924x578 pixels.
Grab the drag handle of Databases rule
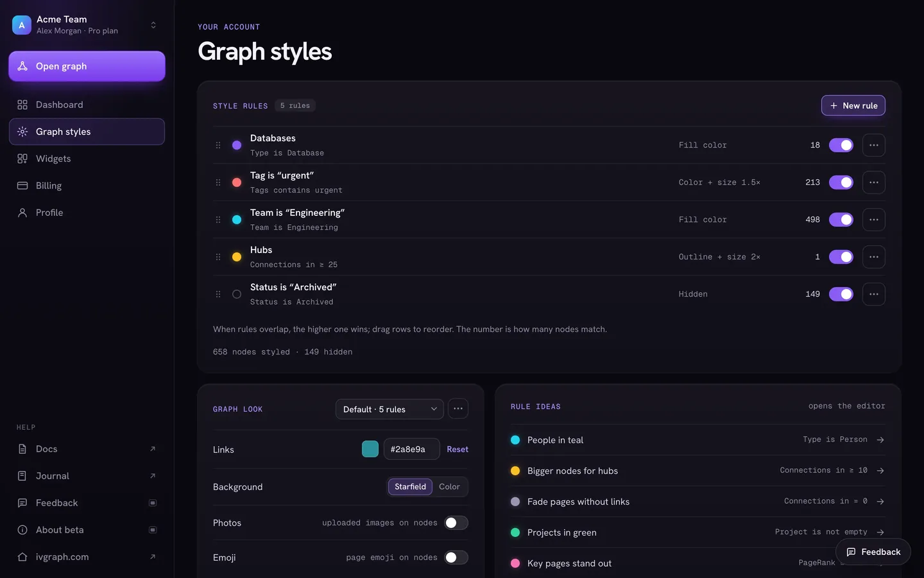[x=218, y=145]
